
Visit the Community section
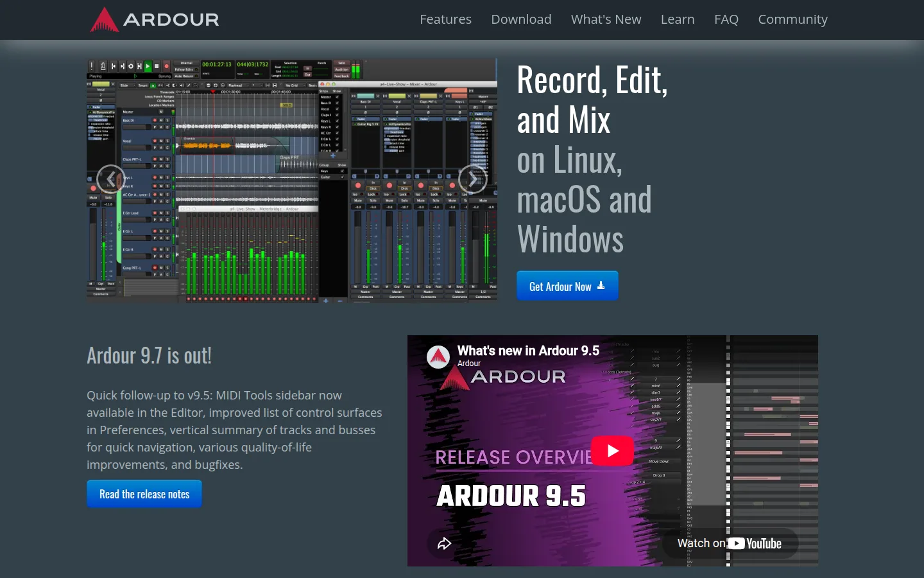[793, 19]
